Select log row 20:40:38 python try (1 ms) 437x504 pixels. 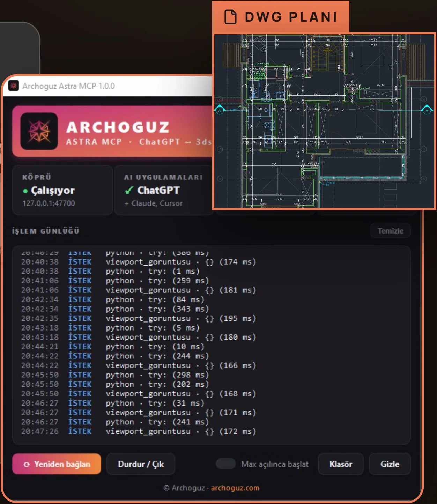click(110, 271)
